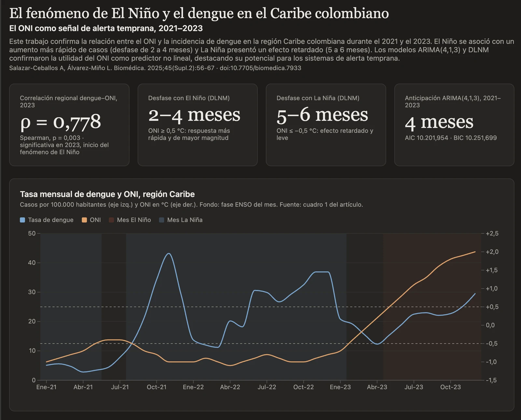Click the Ene-23 x-axis label
Image resolution: width=521 pixels, height=420 pixels.
point(340,387)
